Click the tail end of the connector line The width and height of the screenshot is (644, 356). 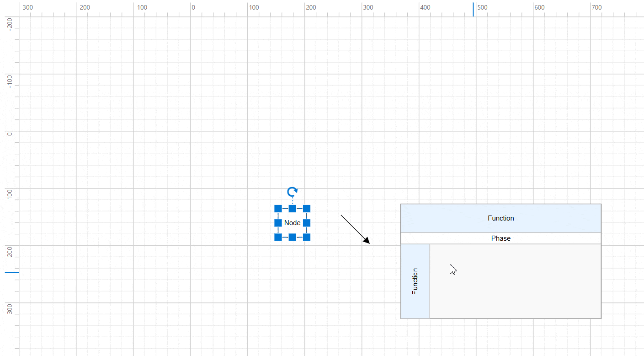tap(341, 215)
